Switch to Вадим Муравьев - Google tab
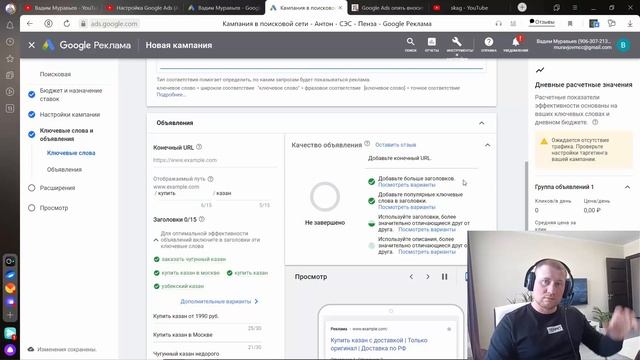Screen dimensions: 640x360 click(224, 7)
